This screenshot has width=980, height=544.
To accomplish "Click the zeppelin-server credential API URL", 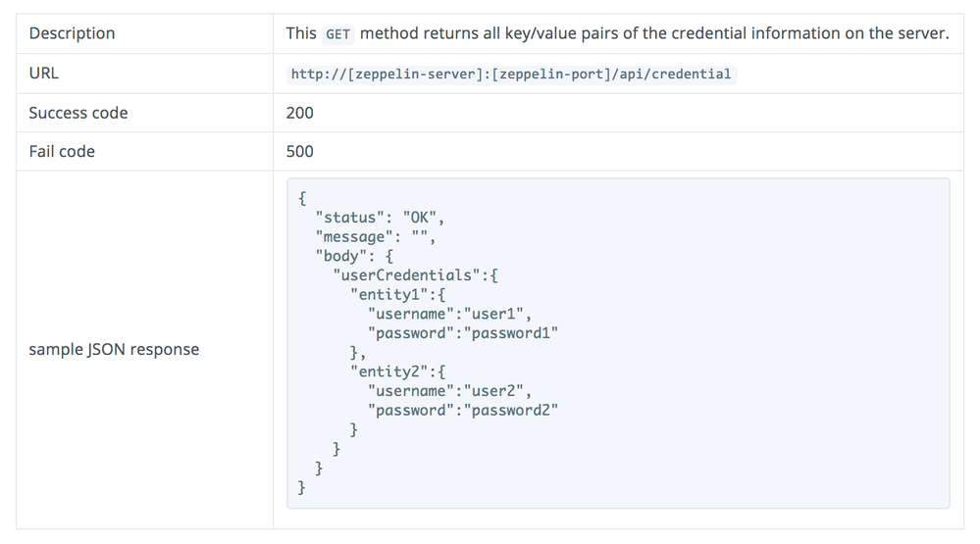I will point(511,74).
